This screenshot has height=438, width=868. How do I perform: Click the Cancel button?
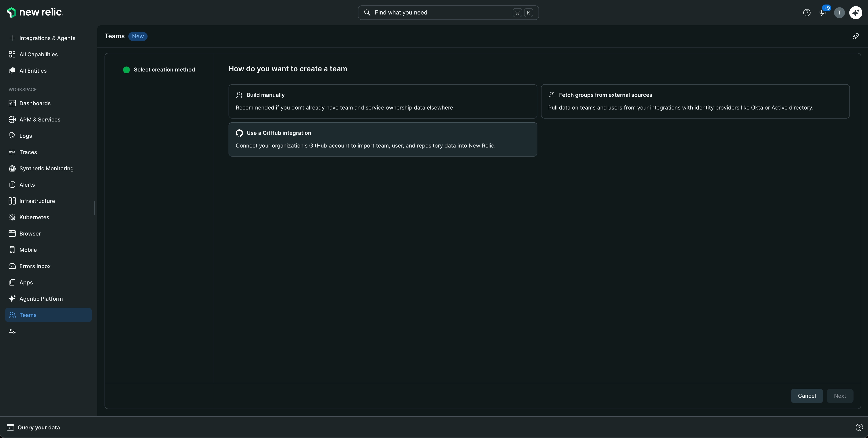(x=807, y=396)
